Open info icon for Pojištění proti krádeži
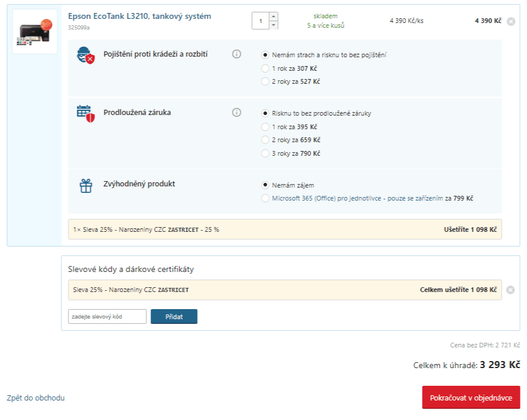 tap(237, 54)
